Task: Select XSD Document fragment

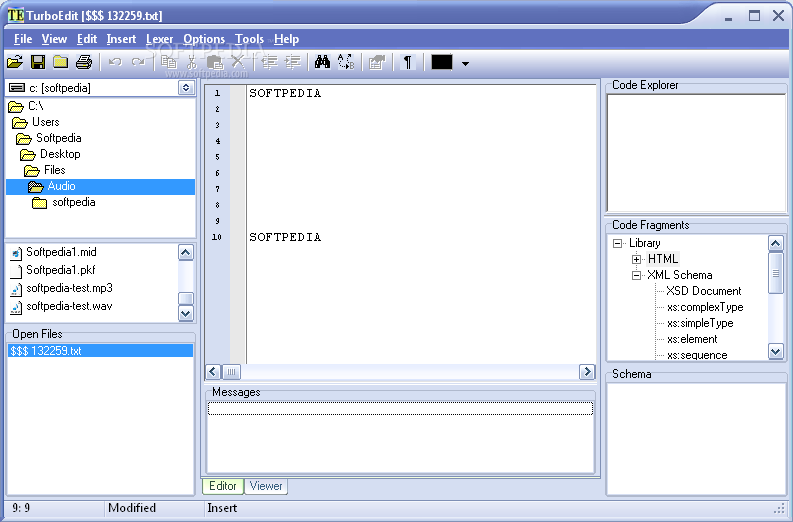Action: (703, 291)
